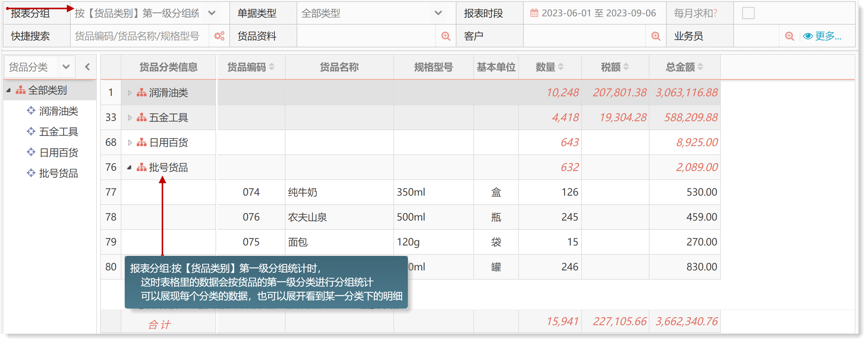
Task: Select 润滑油类 in the category tree
Action: tap(58, 111)
